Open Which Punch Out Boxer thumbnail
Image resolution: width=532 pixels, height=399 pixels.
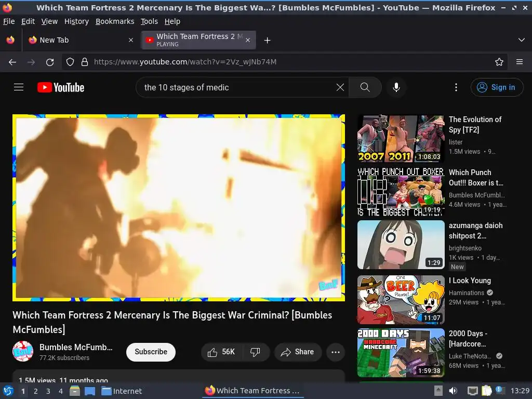click(x=401, y=192)
